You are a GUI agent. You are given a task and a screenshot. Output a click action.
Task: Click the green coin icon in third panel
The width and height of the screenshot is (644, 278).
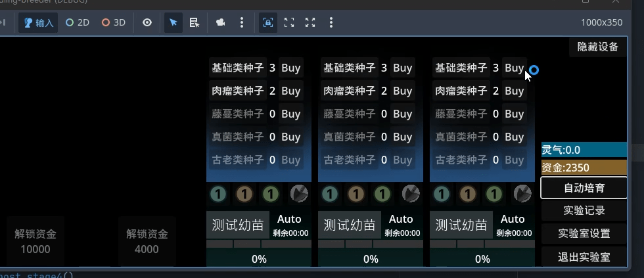pos(494,193)
